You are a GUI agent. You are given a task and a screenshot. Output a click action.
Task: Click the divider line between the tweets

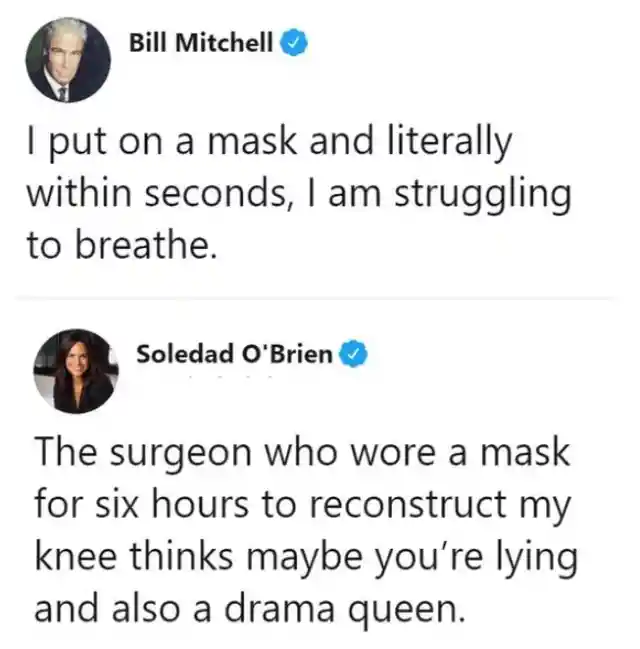pos(317,298)
